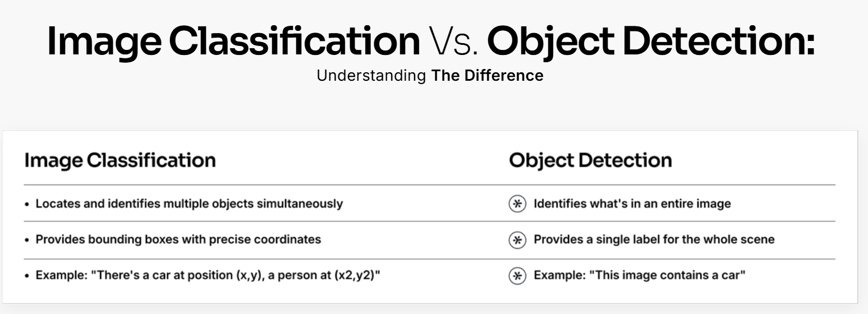
Task: Click the bullet before "Locates and identifies multiple objects"
Action: 27,204
